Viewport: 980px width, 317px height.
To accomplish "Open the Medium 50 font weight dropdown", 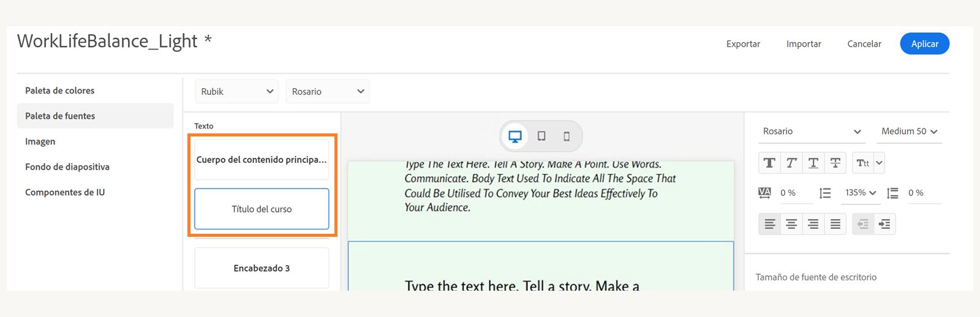I will (909, 131).
